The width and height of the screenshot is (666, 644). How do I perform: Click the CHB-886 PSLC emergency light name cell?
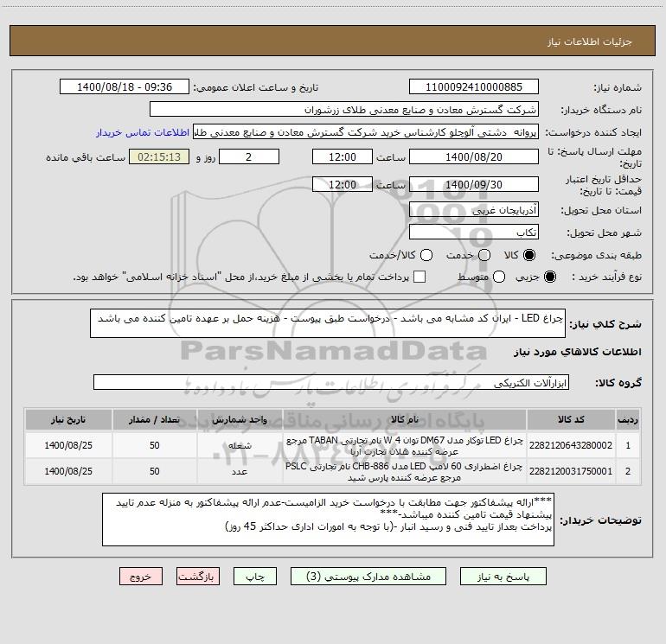click(x=405, y=471)
